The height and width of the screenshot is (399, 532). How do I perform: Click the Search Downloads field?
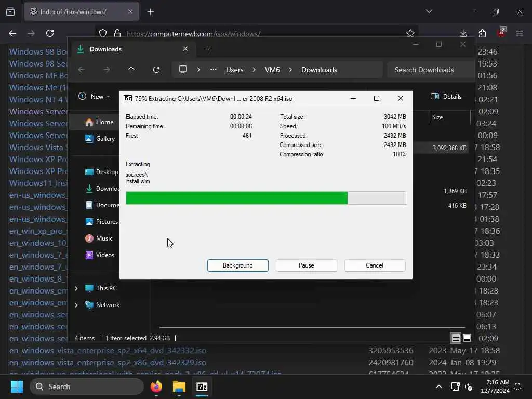431,70
